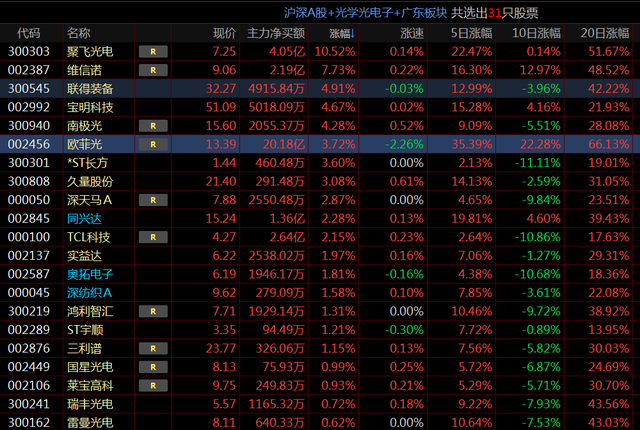This screenshot has width=640, height=430.
Task: Click the 沪深A股+光学光电子+广东板块 filter title
Action: (x=362, y=12)
